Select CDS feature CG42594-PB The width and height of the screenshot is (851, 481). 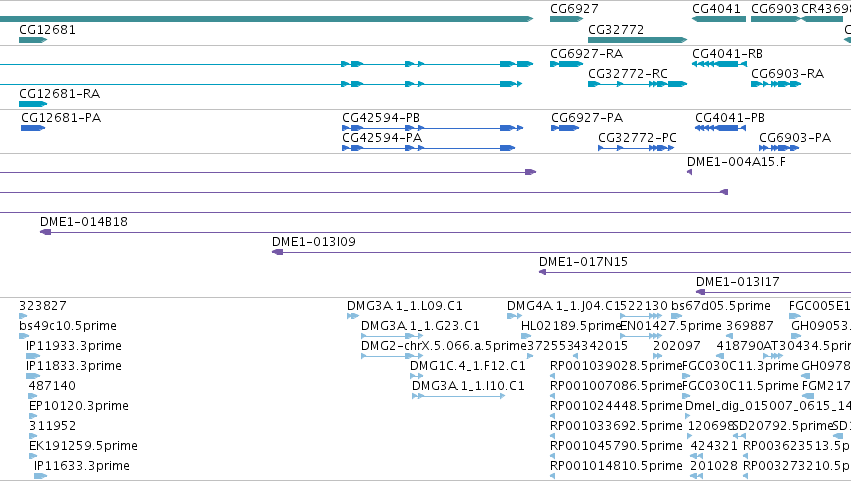click(x=432, y=128)
